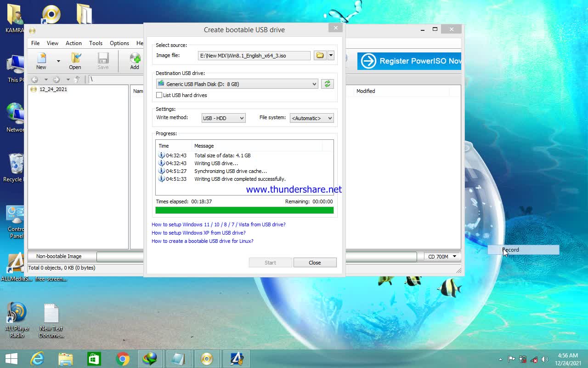Open the Options menu in PowerISO
This screenshot has height=368, width=588.
pyautogui.click(x=119, y=43)
